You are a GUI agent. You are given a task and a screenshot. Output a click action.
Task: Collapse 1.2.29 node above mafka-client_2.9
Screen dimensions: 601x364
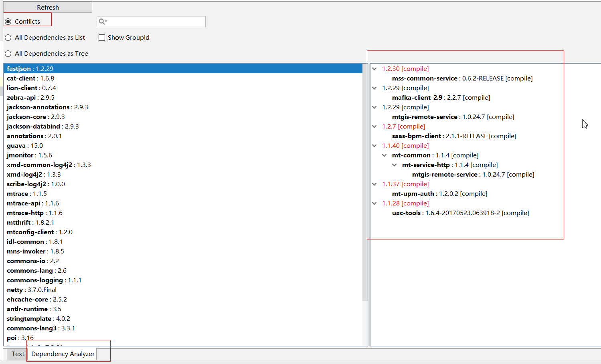[x=374, y=88]
